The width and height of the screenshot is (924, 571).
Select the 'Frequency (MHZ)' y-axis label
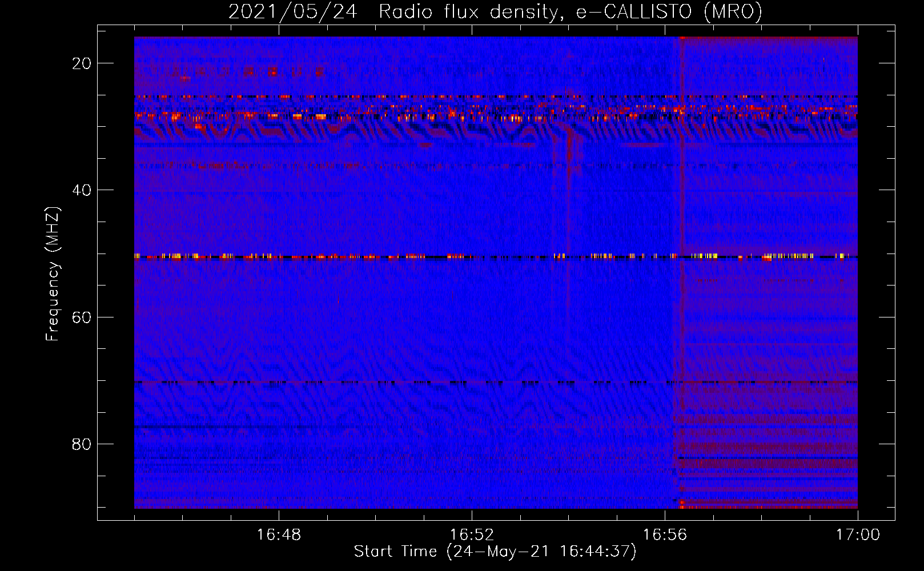(53, 274)
